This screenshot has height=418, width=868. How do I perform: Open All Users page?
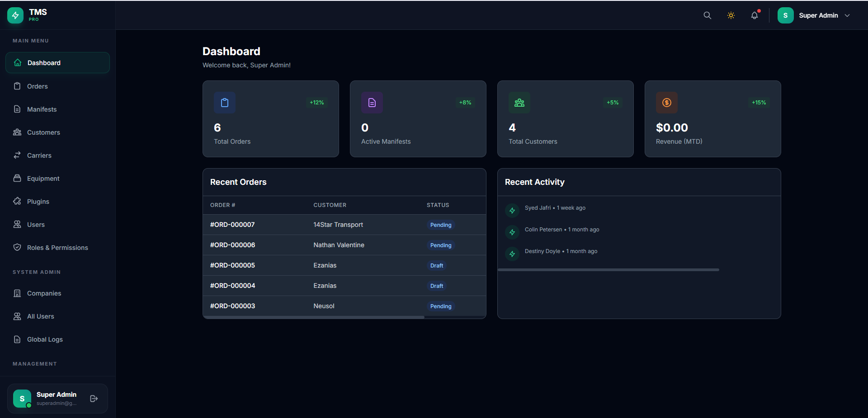coord(57,316)
